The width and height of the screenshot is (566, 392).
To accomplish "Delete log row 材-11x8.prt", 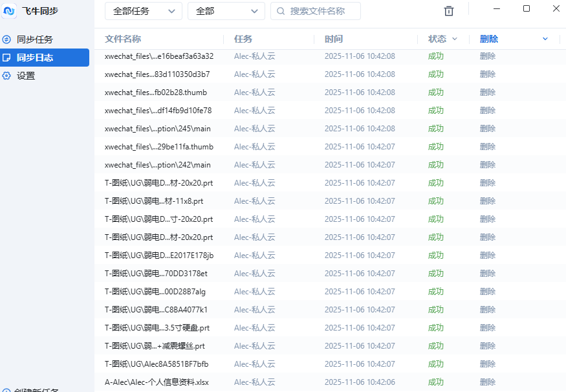I will pos(487,201).
